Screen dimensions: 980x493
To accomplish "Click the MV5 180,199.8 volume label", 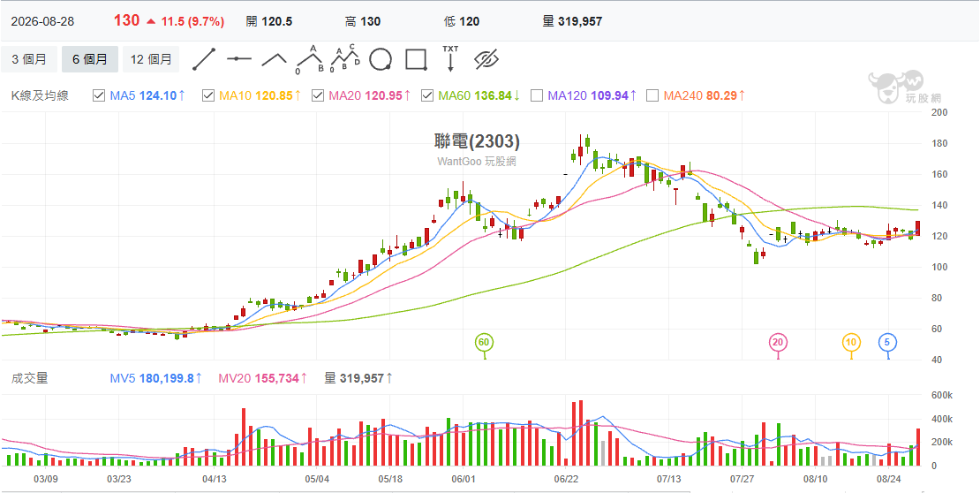I will (156, 378).
